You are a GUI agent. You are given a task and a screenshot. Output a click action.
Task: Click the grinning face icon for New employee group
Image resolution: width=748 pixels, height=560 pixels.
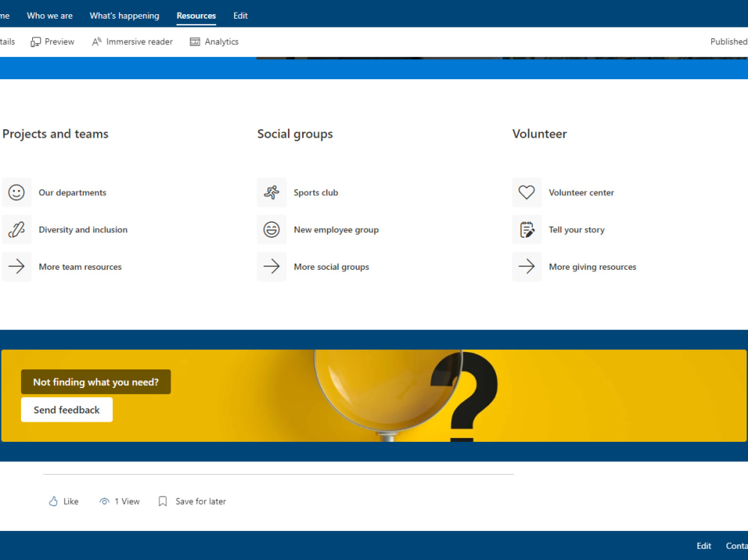tap(272, 230)
